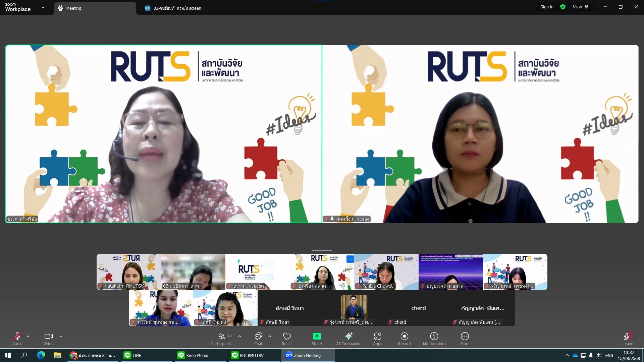This screenshot has height=362, width=644.
Task: Open the Zoom Workplace dropdown arrow
Action: (x=43, y=7)
